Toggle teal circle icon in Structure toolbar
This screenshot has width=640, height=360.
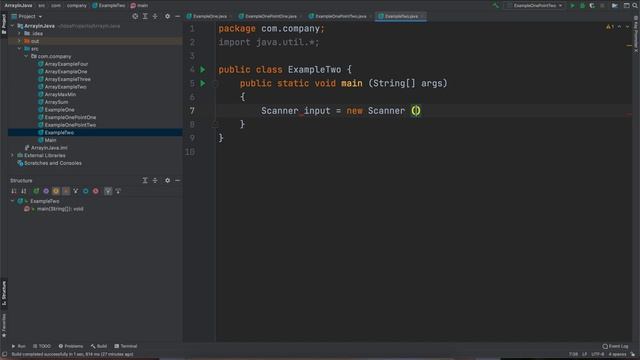pos(86,191)
